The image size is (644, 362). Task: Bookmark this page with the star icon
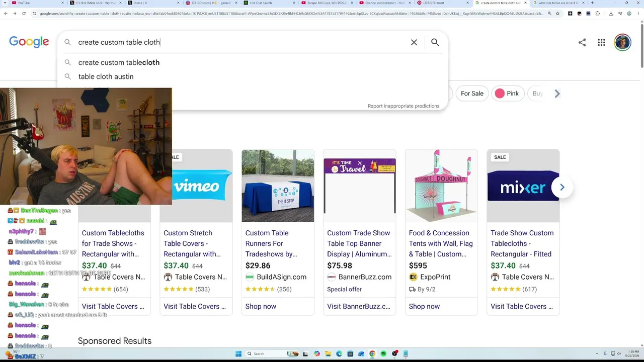[x=557, y=14]
